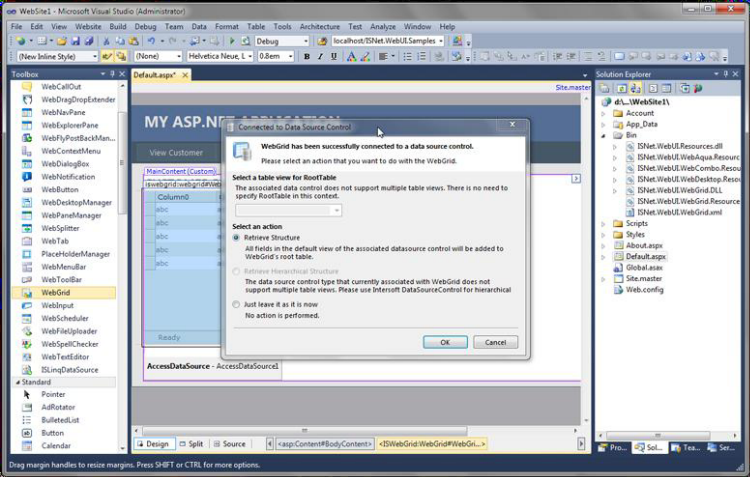Apply Italic formatting icon

320,56
